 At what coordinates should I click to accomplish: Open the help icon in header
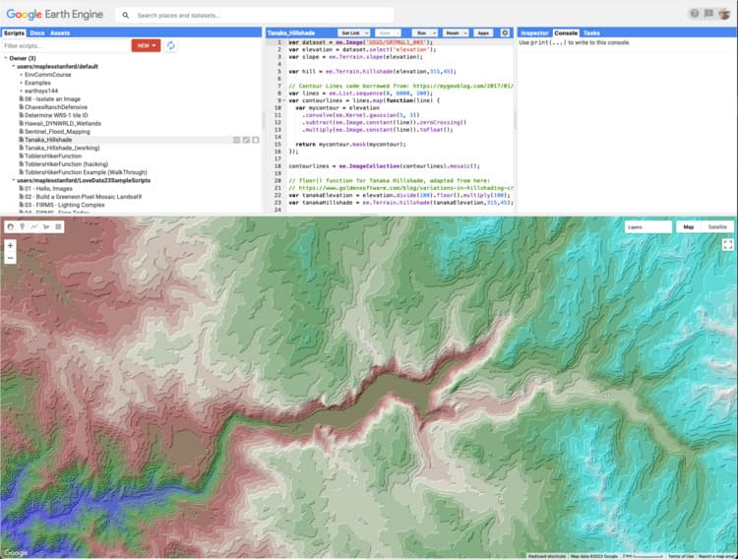[x=696, y=14]
